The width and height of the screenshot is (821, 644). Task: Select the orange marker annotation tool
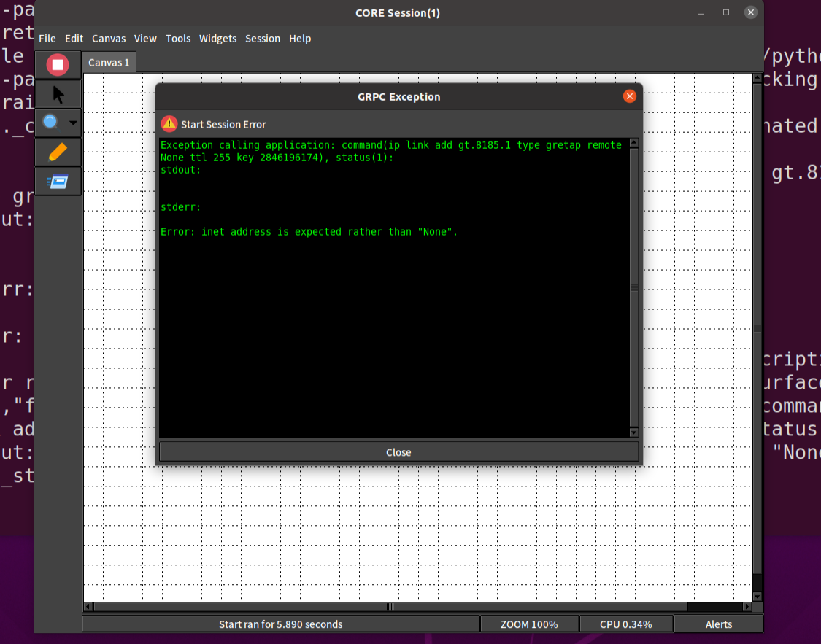(x=58, y=152)
